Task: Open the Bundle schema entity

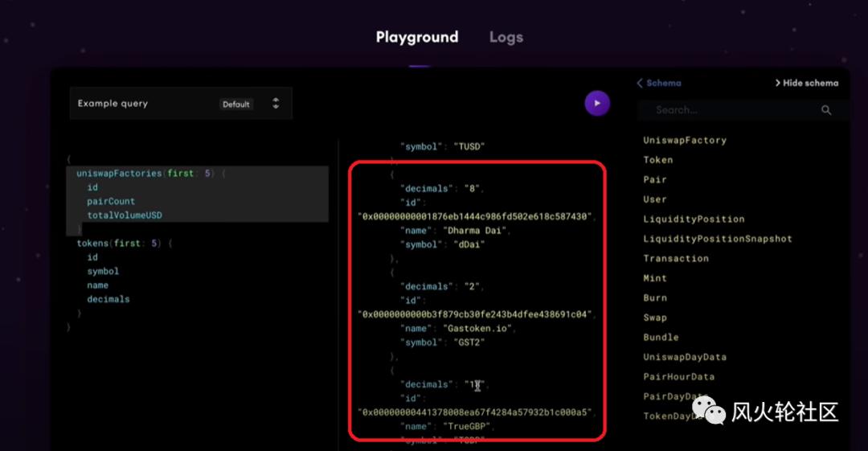Action: (661, 338)
